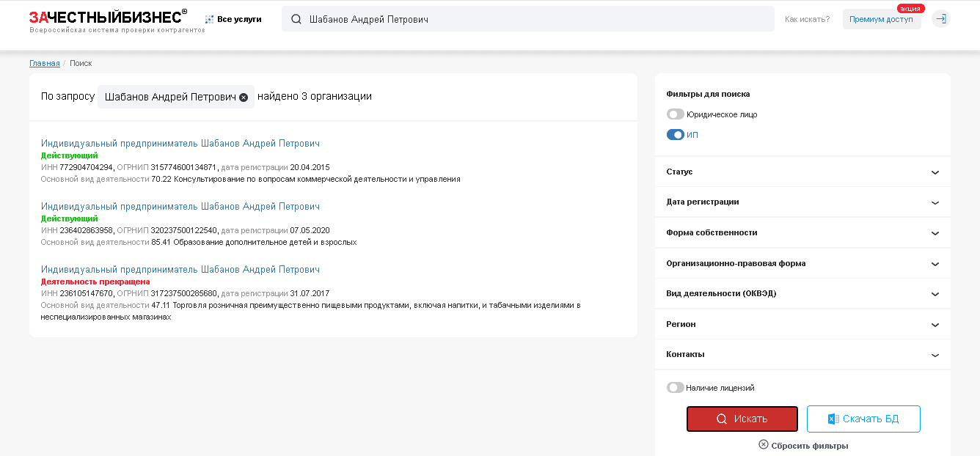Open the Премиум доступ button
This screenshot has height=456, width=980.
(881, 19)
